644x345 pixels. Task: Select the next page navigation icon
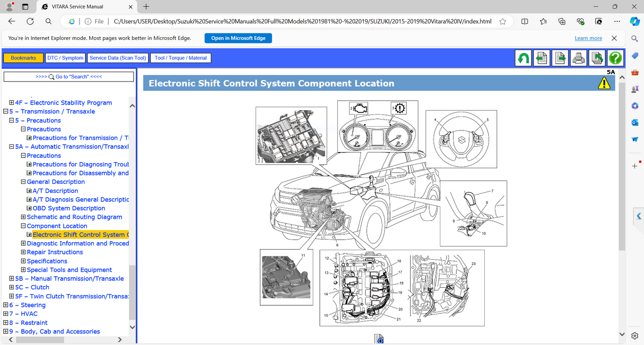click(560, 57)
